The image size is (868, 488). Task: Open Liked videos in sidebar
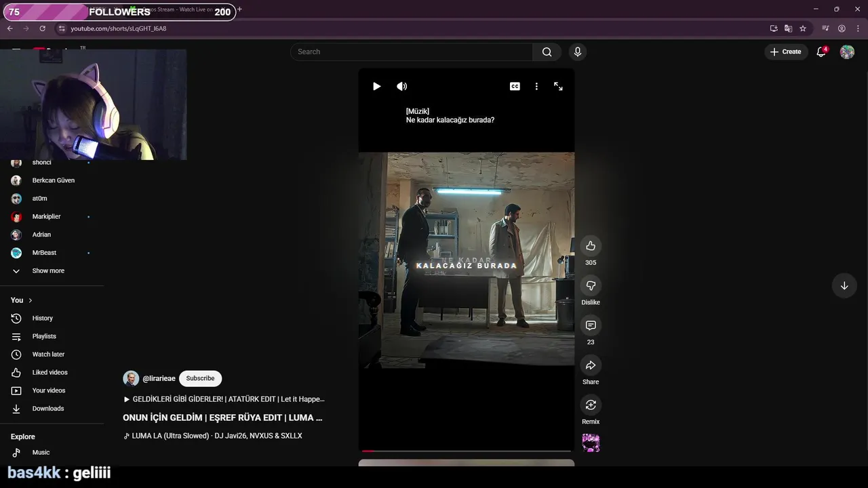tap(52, 372)
